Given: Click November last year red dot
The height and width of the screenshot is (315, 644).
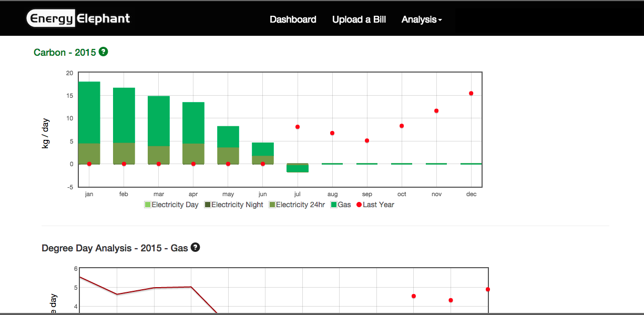Looking at the screenshot, I should pos(436,110).
